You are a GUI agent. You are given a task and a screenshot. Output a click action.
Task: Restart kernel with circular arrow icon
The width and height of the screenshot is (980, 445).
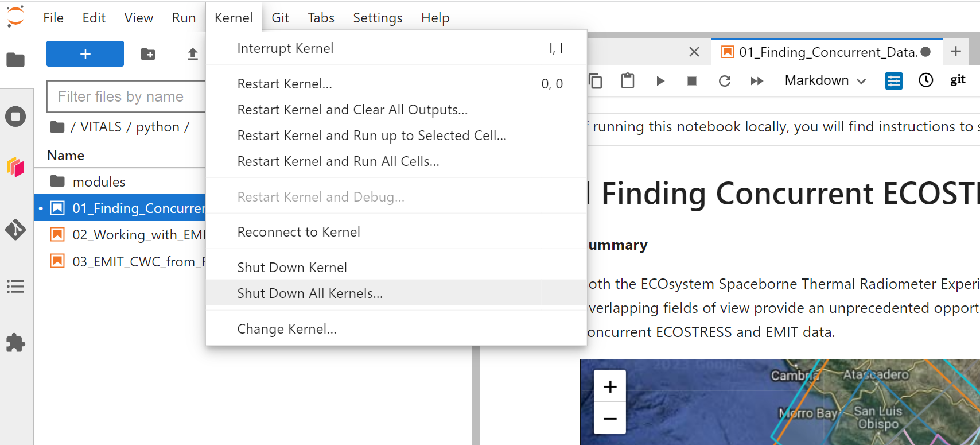pyautogui.click(x=725, y=81)
